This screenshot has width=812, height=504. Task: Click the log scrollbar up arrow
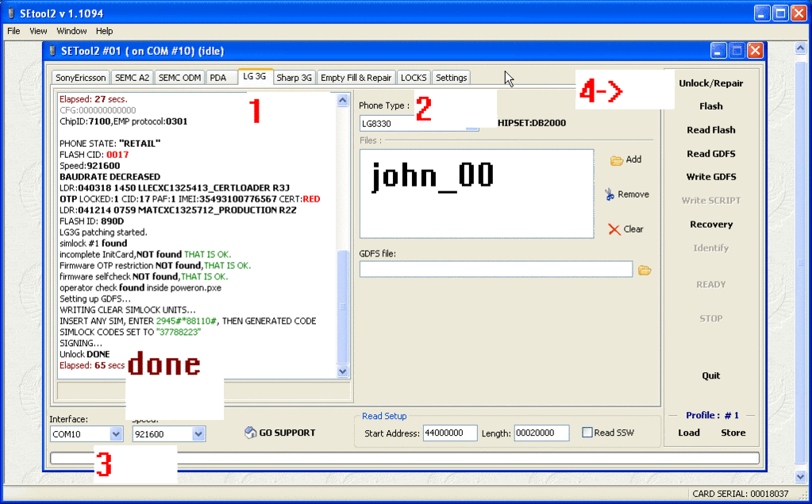[x=343, y=101]
